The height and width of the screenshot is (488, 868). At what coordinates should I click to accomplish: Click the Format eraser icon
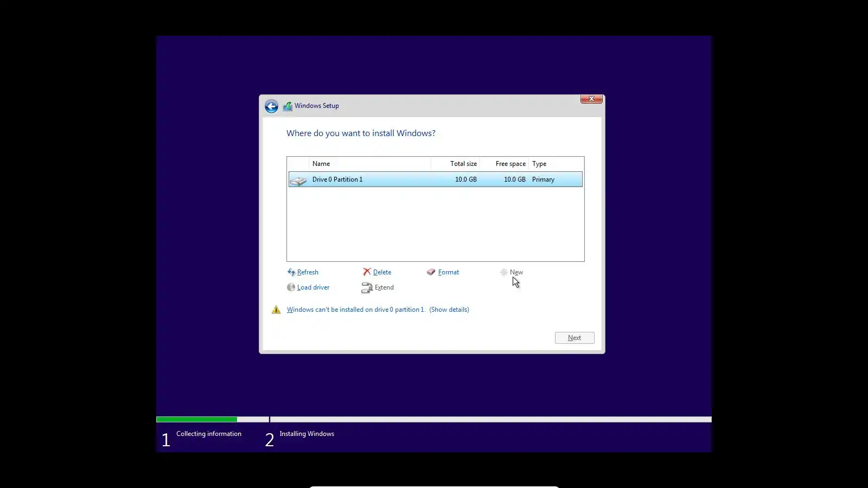[431, 272]
